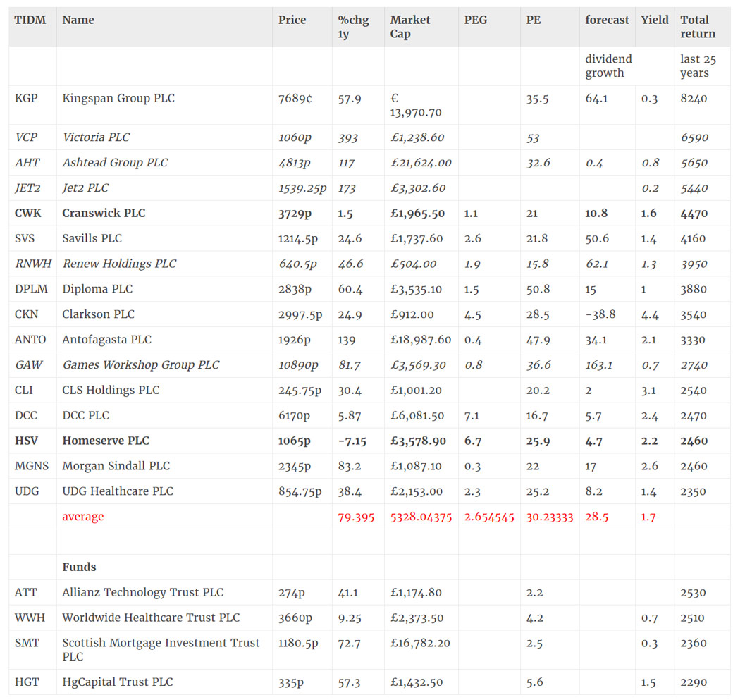Click Cranswick PLC bold company name
The width and height of the screenshot is (733, 700).
click(104, 214)
